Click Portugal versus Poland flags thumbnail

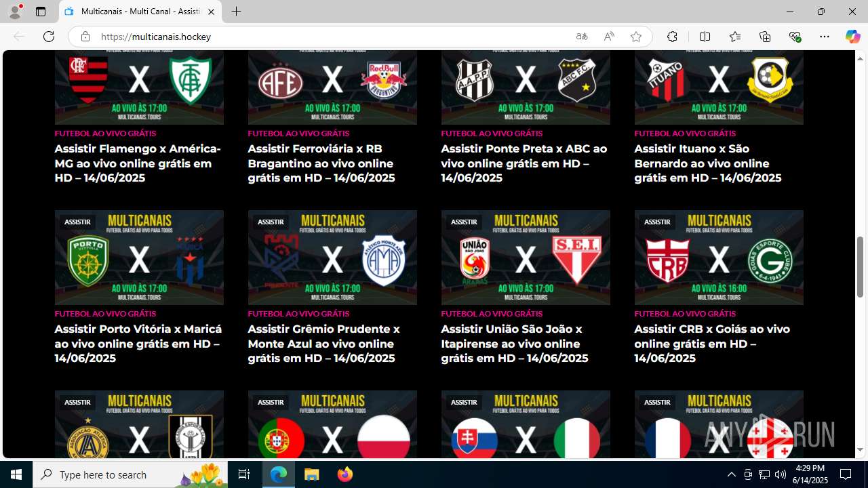[332, 424]
